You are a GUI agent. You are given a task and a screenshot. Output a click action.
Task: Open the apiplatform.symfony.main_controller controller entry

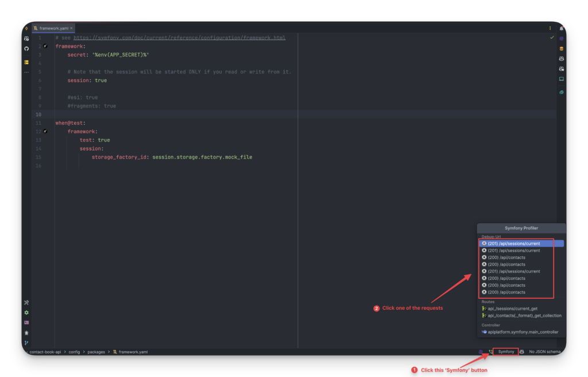520,332
